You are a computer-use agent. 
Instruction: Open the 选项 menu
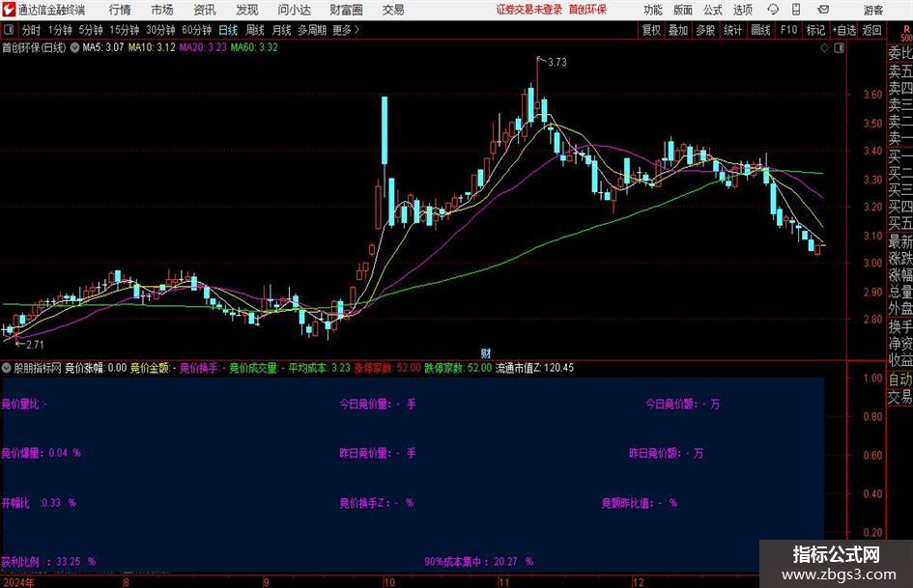(x=742, y=10)
